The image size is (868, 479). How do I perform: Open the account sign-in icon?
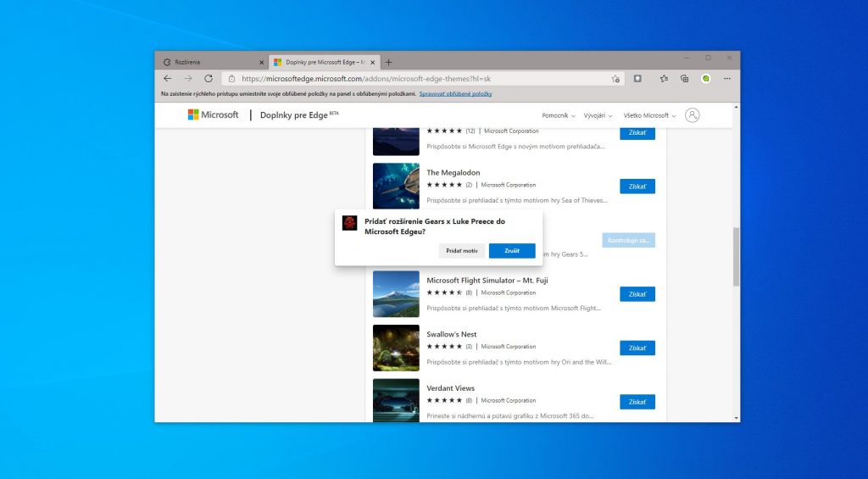[692, 115]
